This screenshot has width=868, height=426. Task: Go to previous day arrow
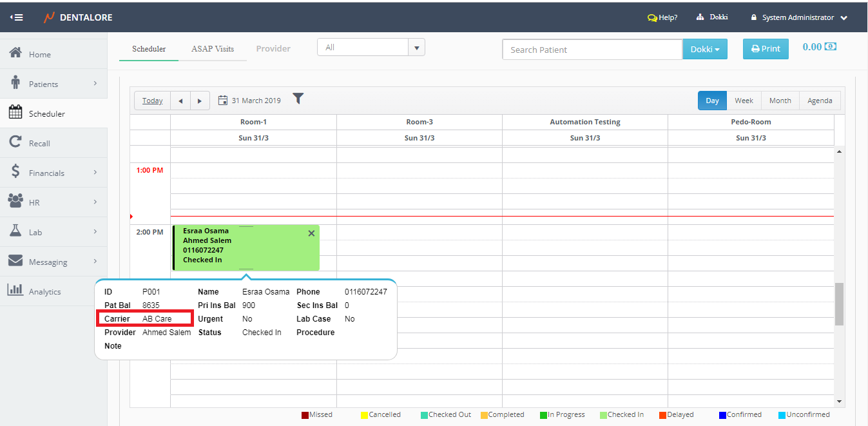(180, 101)
